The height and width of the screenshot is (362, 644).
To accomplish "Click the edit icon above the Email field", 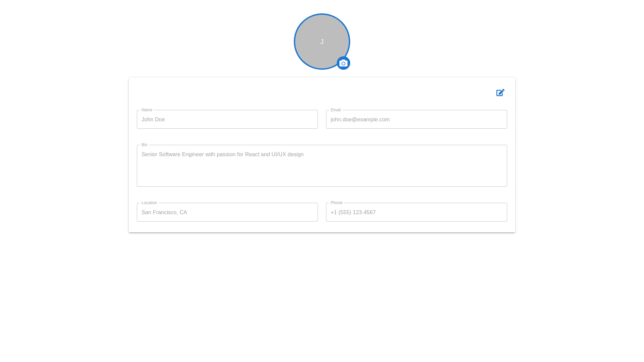I will point(500,93).
